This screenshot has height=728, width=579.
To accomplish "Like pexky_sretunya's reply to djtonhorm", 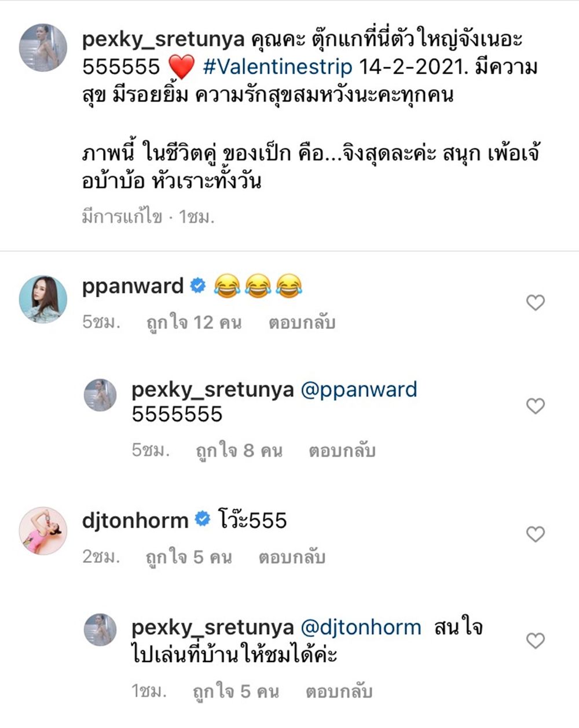I will point(536,641).
